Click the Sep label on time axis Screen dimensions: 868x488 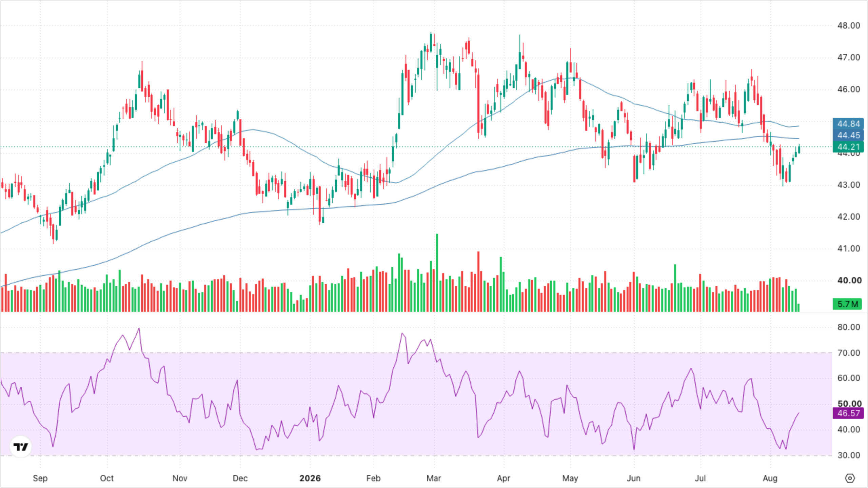40,478
